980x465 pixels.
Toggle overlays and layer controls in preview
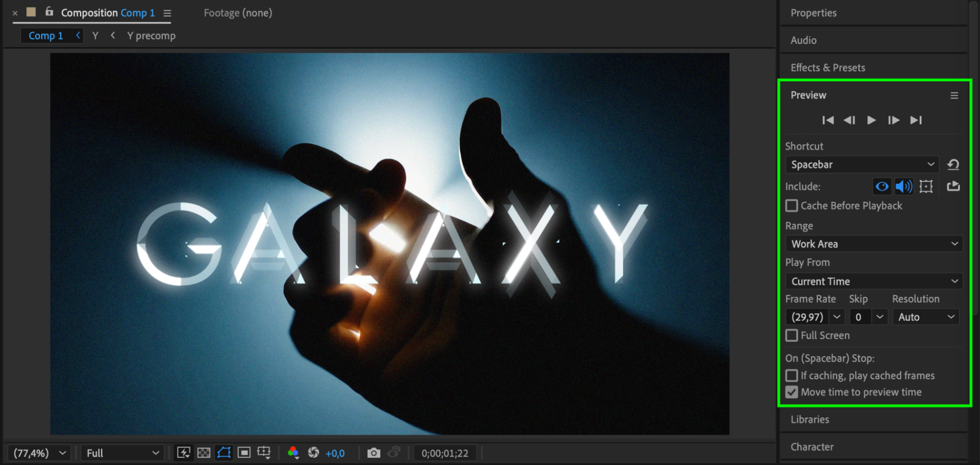click(x=926, y=186)
